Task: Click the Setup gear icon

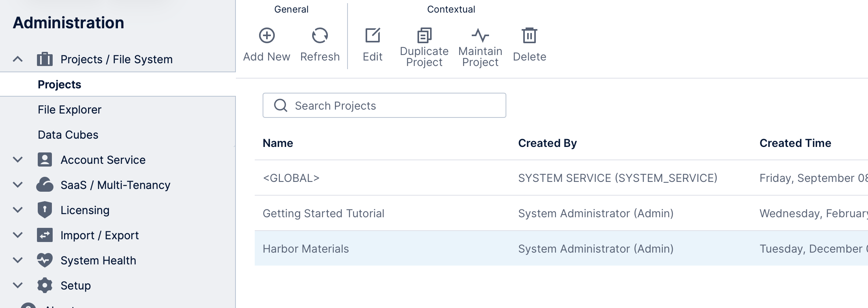Action: tap(45, 285)
